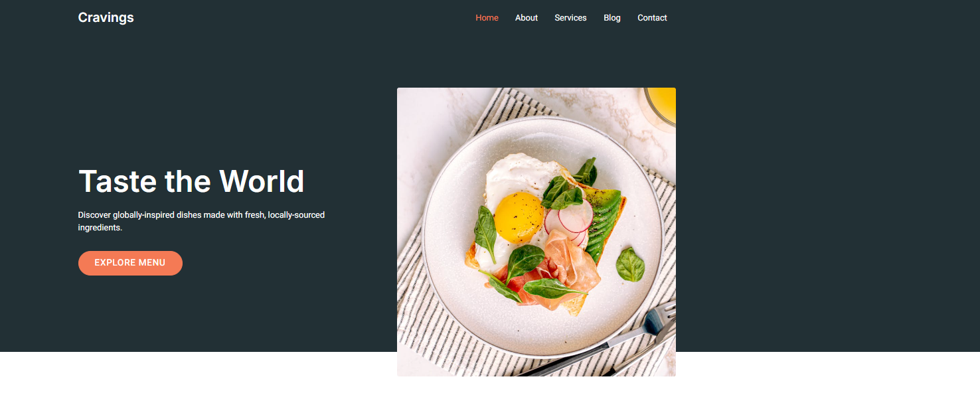Viewport: 980px width, 405px height.
Task: Go to the About page
Action: pos(527,18)
